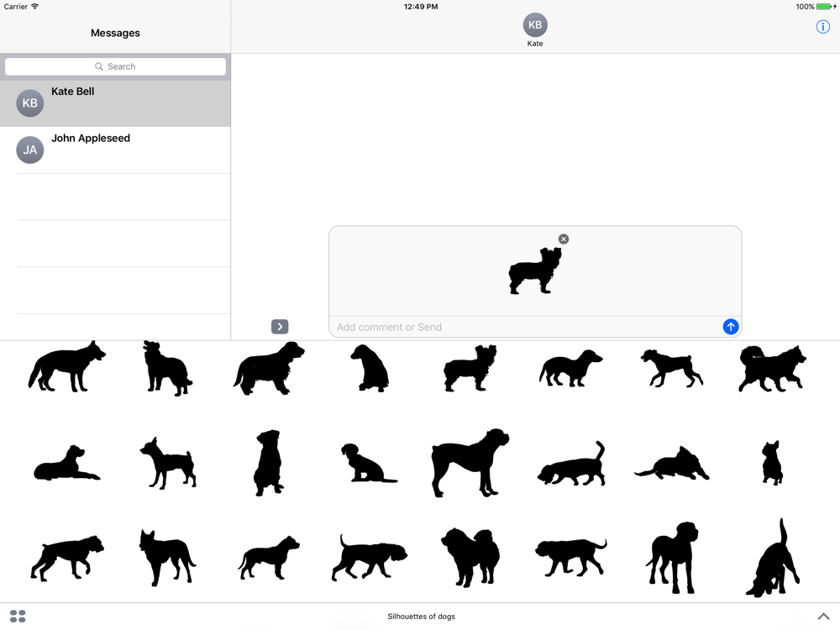
Task: Select the Yorkshire terrier sticker in grid
Action: 470,369
